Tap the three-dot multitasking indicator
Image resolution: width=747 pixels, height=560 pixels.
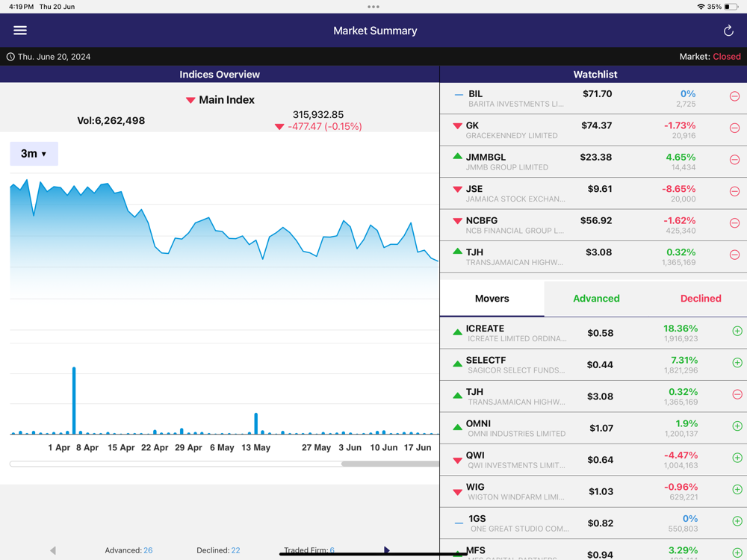point(373,7)
